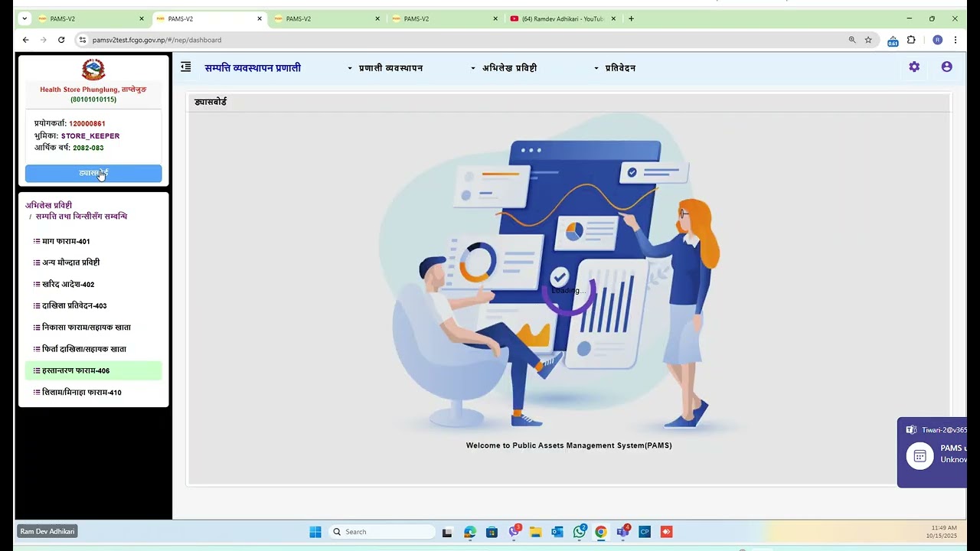Close the Ramdev Adhikari YouTube tab
This screenshot has height=551, width=980.
612,18
